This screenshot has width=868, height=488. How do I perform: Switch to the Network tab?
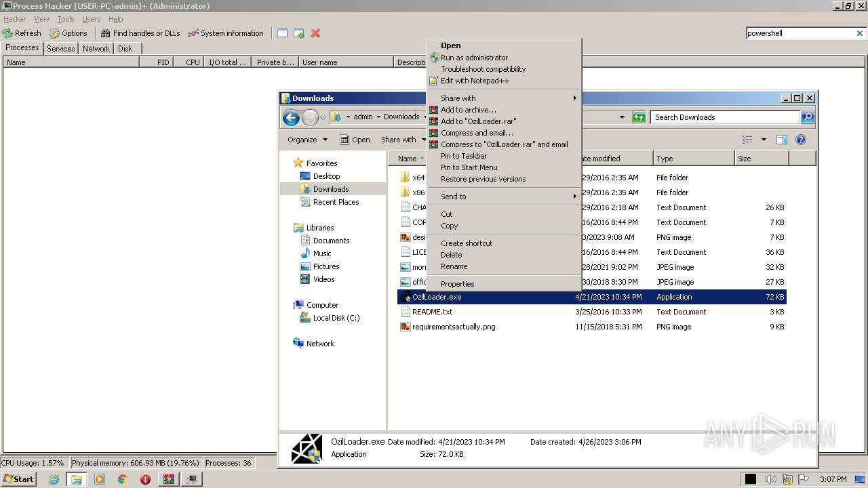(x=96, y=49)
